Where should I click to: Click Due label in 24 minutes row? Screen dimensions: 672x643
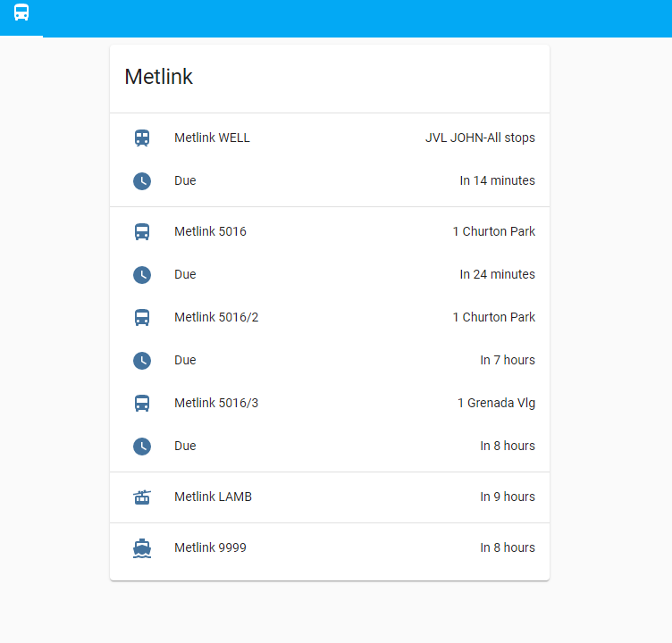(185, 274)
